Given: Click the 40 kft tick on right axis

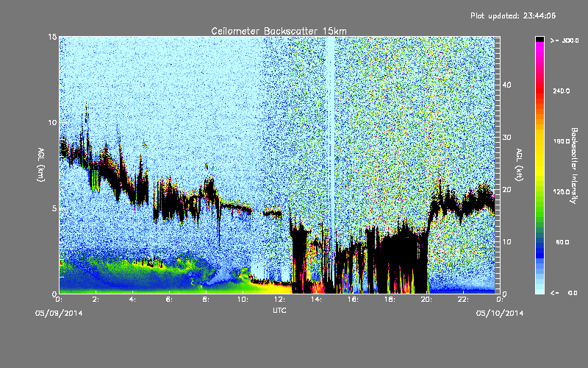Looking at the screenshot, I should pyautogui.click(x=506, y=85).
